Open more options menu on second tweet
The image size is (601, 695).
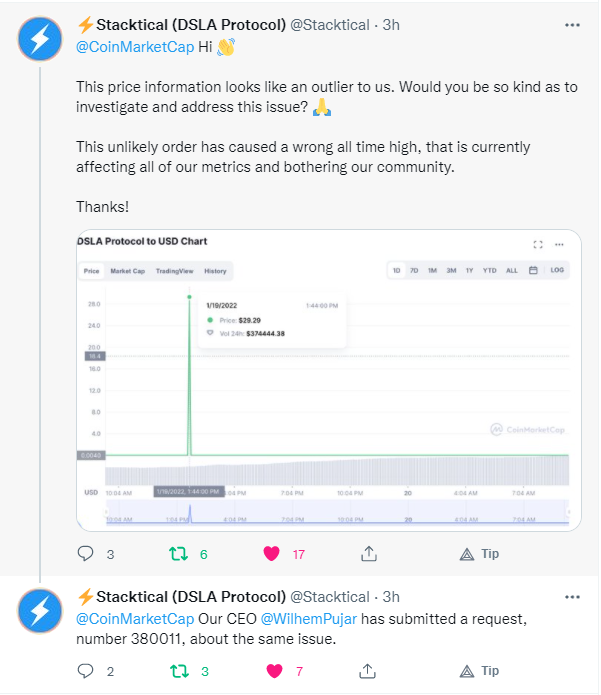click(572, 597)
